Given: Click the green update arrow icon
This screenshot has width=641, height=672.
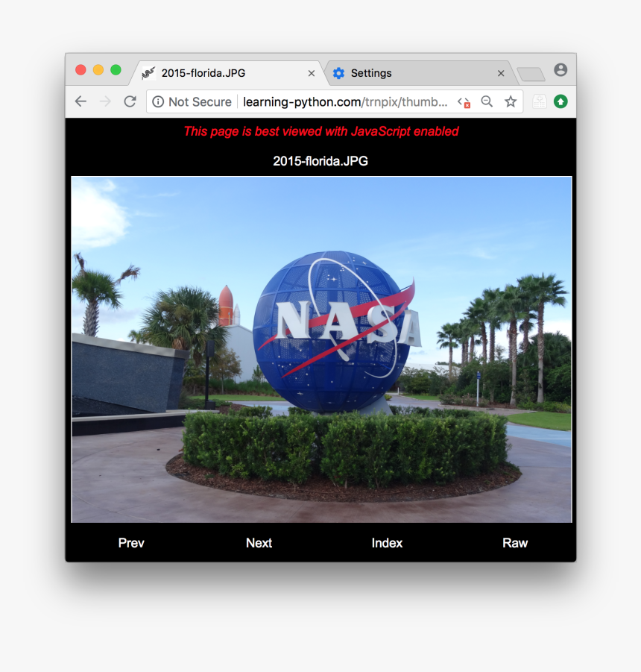Looking at the screenshot, I should click(561, 101).
